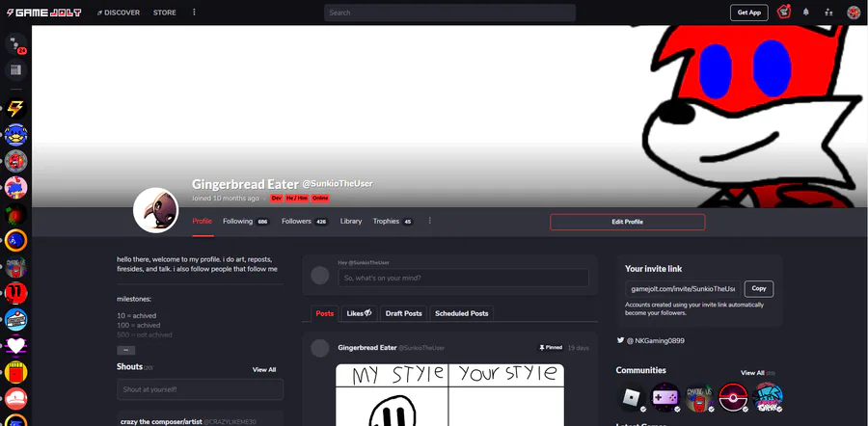Open the pinned post author Gingerbread Eater

[367, 347]
